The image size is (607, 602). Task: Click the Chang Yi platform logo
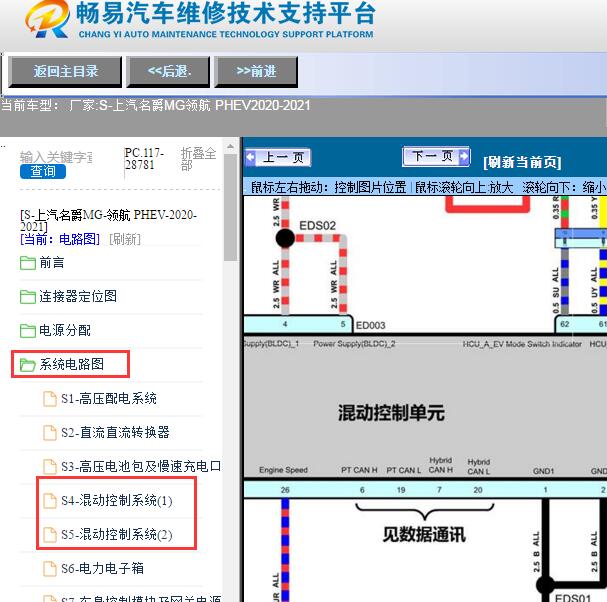(48, 19)
